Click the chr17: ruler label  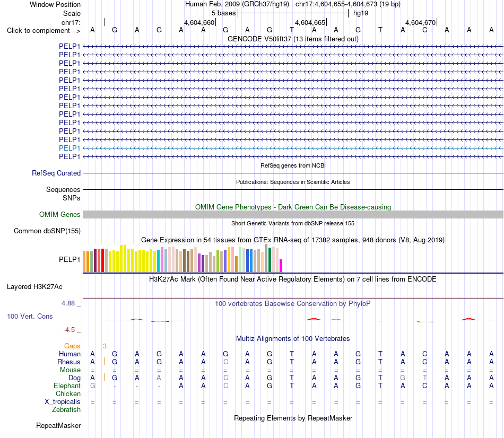(71, 22)
